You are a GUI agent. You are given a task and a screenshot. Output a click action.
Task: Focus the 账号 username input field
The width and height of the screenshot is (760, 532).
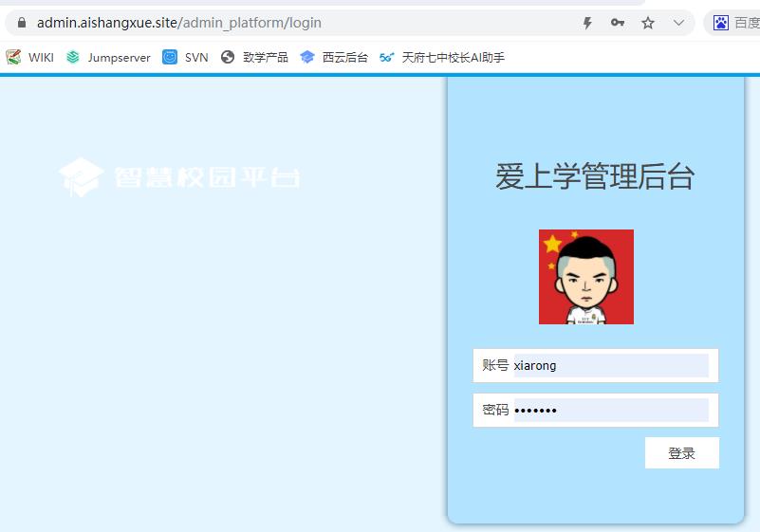click(x=610, y=365)
